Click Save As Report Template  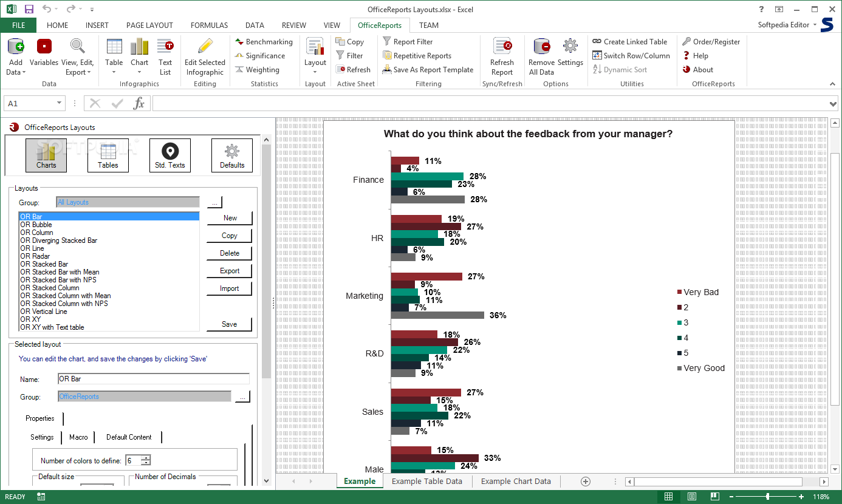click(428, 70)
